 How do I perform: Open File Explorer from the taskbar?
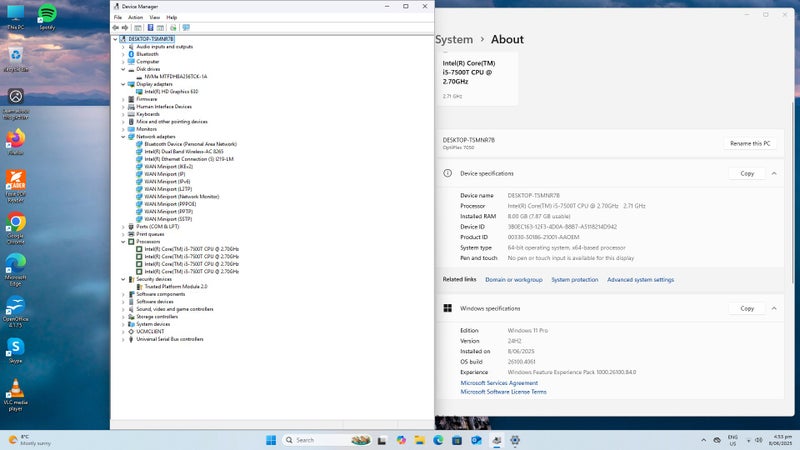pos(419,440)
